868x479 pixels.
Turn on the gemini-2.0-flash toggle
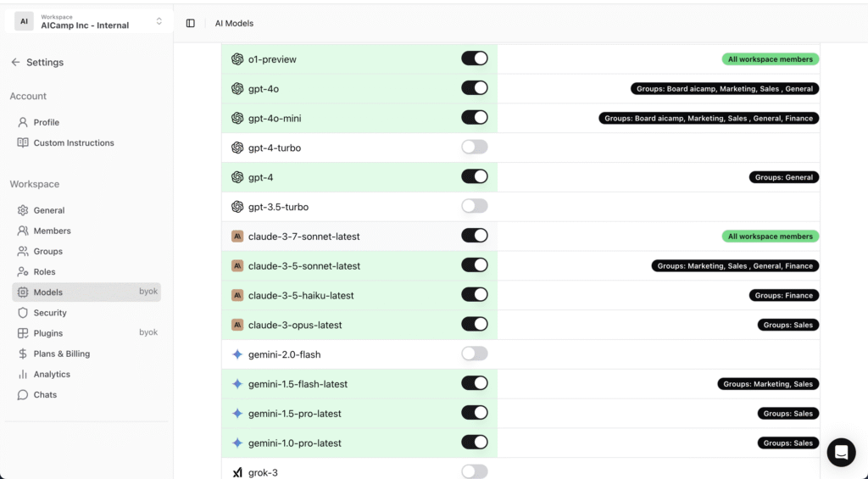point(475,354)
